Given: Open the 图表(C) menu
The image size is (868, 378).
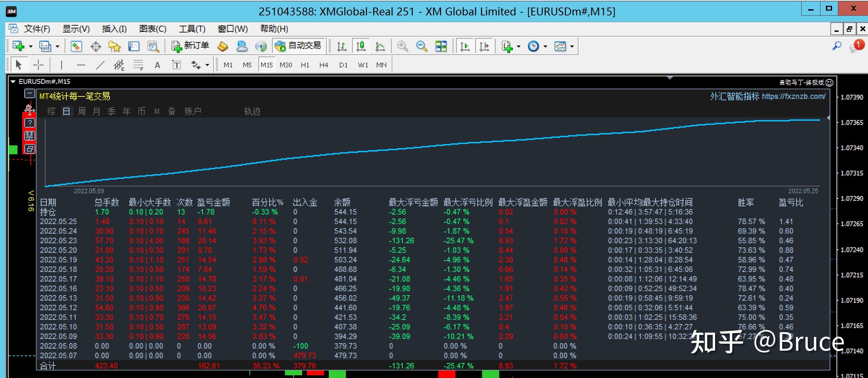Looking at the screenshot, I should coord(153,29).
